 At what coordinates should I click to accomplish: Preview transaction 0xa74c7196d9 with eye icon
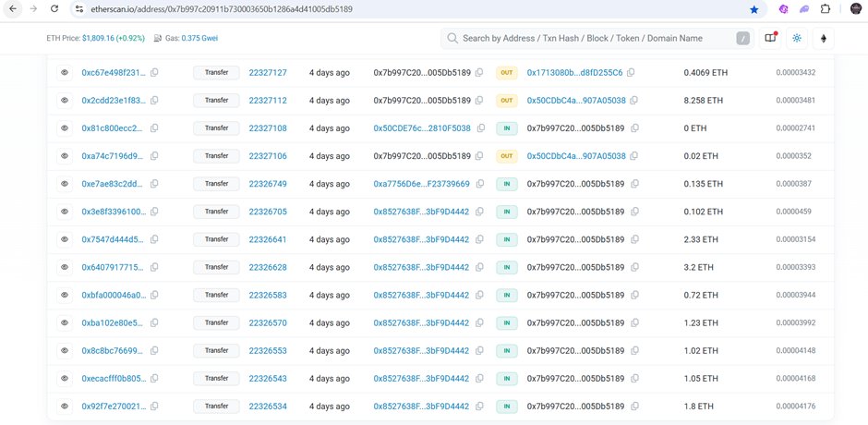click(65, 156)
